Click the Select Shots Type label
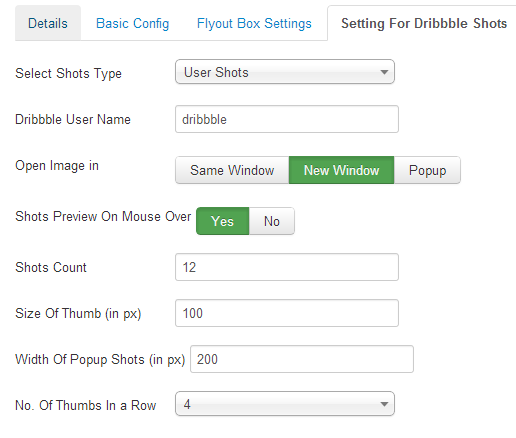 (68, 73)
